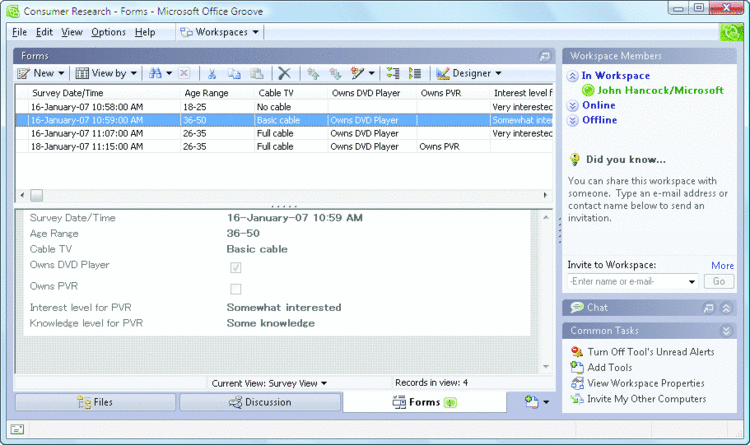Open the New dropdown arrow

pos(61,73)
